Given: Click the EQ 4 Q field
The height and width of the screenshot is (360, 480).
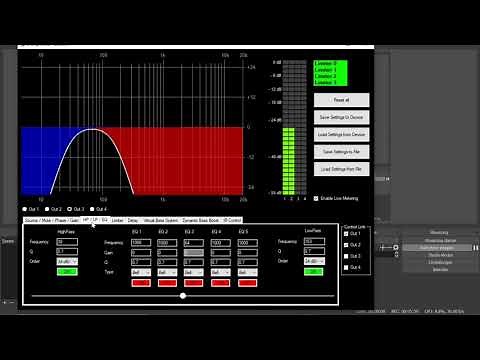Looking at the screenshot, I should coord(220,263).
